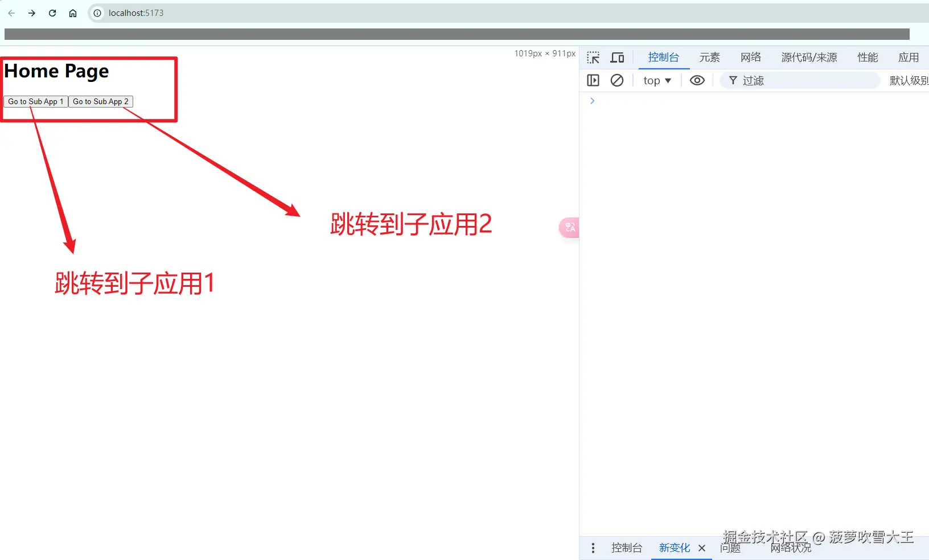The height and width of the screenshot is (560, 929).
Task: Open the JavaScript context dropdown showing top
Action: [657, 80]
